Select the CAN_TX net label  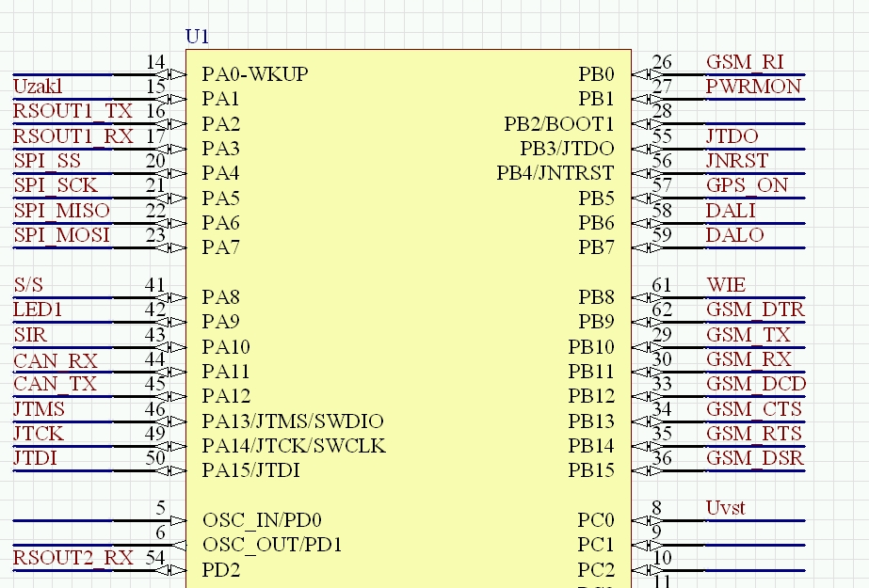tap(55, 383)
